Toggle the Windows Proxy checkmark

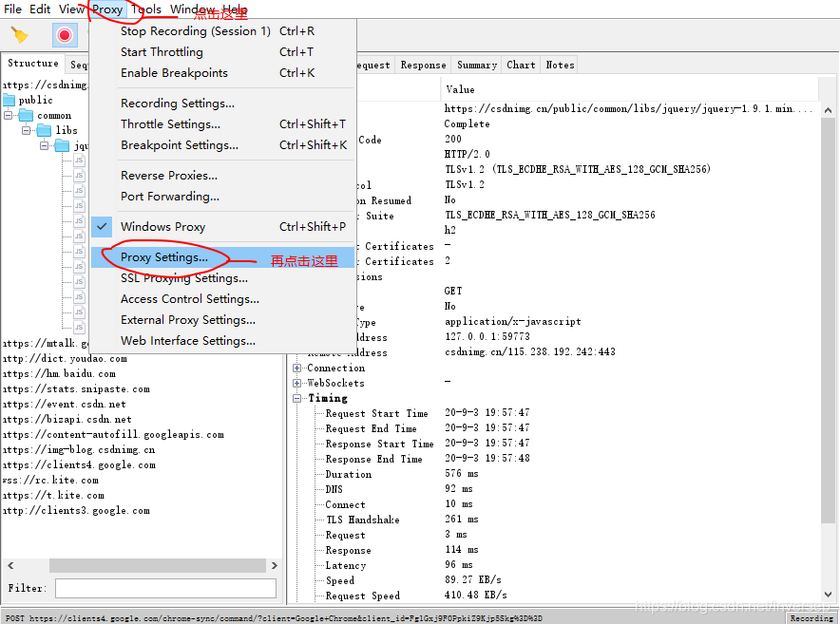(102, 227)
